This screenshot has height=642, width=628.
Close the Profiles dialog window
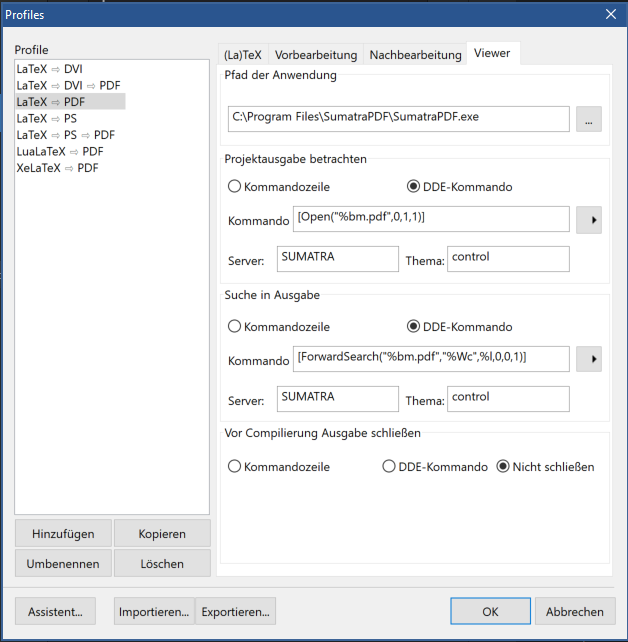(610, 14)
